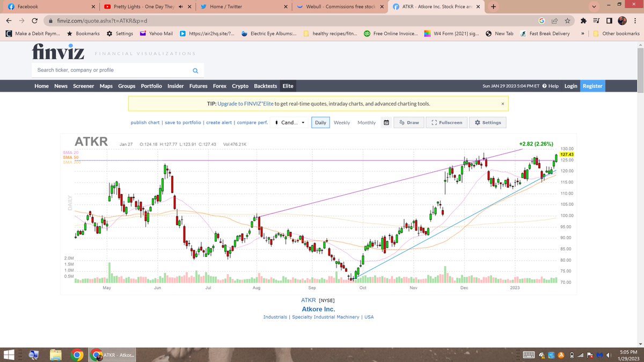Open the Elite nav item
Screen dimensions: 644x362
(288, 86)
